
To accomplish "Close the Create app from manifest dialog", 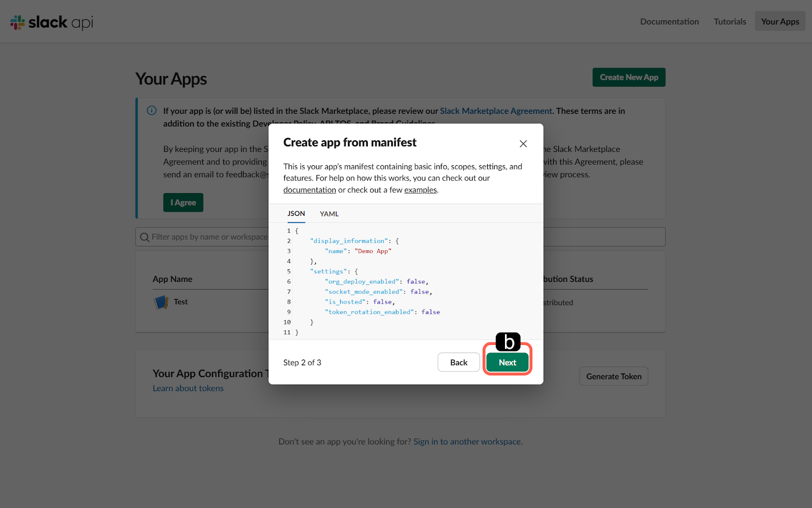I will point(523,144).
